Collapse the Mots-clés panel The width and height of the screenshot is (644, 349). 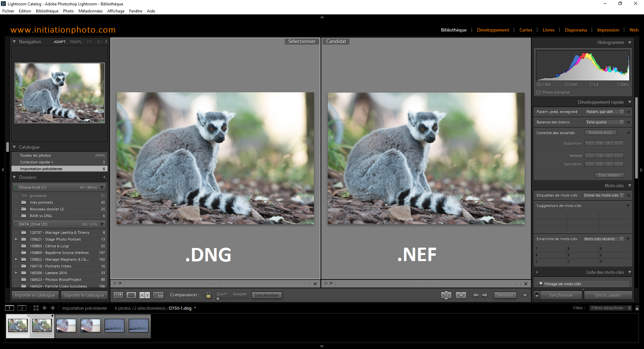(630, 186)
